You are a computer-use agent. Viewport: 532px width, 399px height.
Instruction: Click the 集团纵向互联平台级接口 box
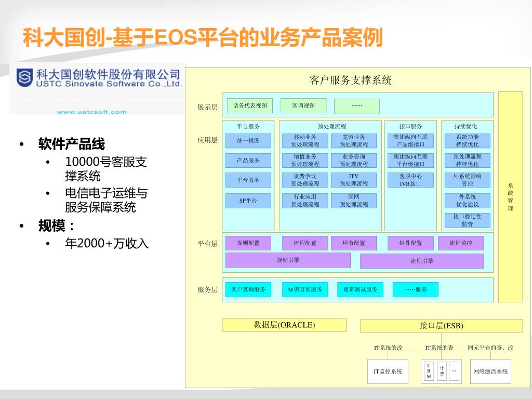[410, 161]
